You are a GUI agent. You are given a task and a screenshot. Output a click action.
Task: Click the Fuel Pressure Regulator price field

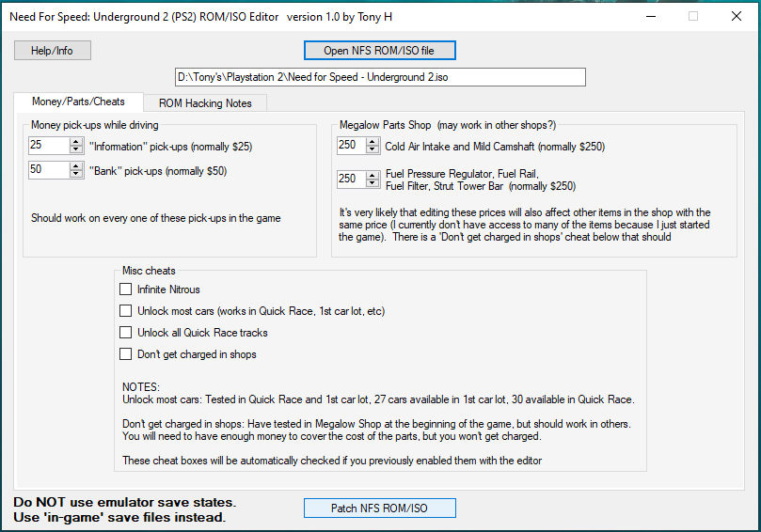coord(352,180)
